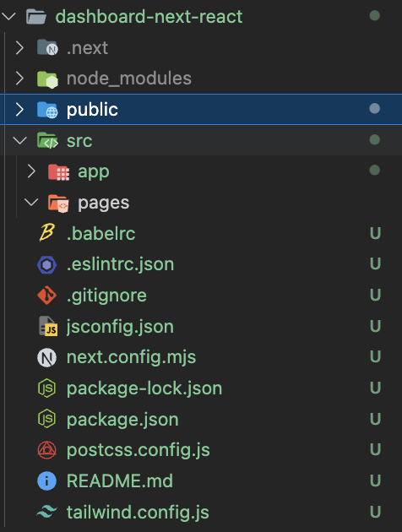Expand the app folder chevron

pyautogui.click(x=31, y=171)
